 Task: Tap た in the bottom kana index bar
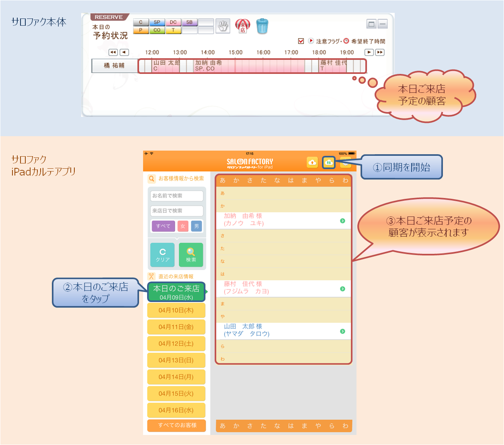[x=264, y=426]
